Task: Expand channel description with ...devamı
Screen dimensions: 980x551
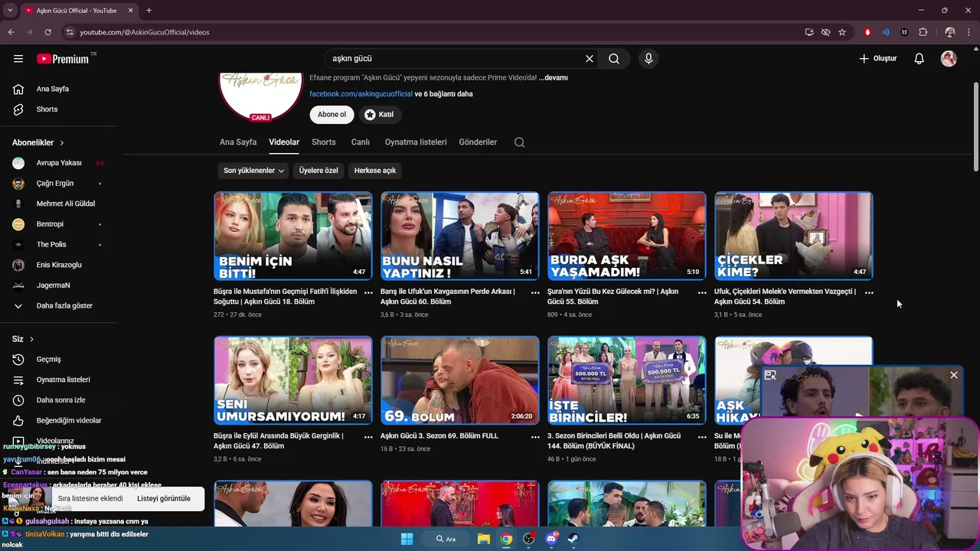Action: [x=553, y=78]
